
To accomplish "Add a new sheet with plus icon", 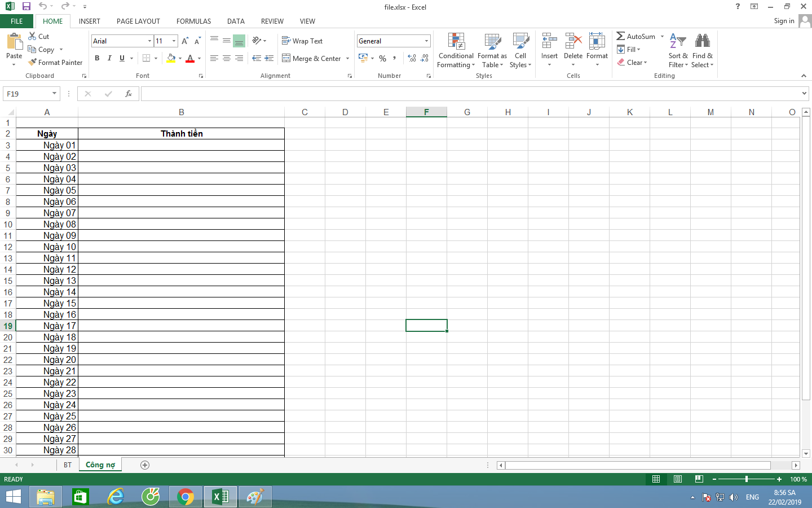I will (x=145, y=465).
